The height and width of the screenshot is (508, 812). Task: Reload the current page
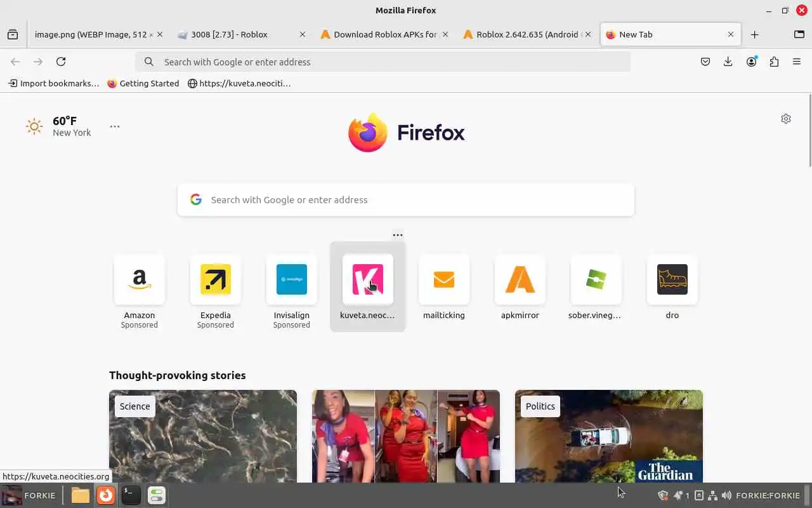(61, 62)
